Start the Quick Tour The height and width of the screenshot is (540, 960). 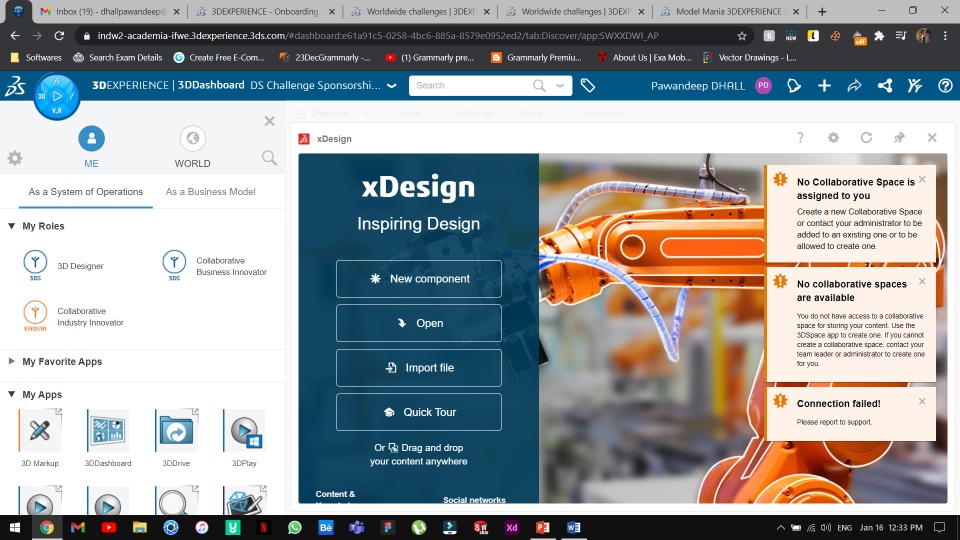[x=419, y=412]
